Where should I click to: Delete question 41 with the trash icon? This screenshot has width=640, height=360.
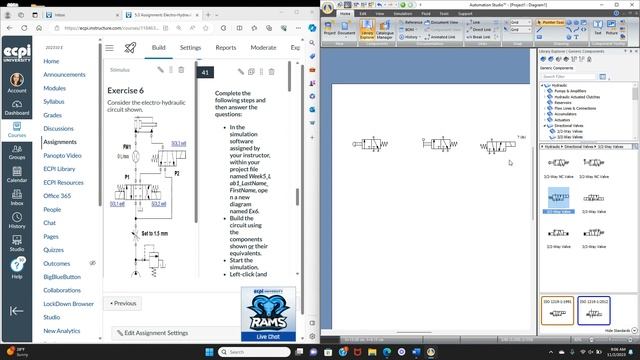click(271, 72)
